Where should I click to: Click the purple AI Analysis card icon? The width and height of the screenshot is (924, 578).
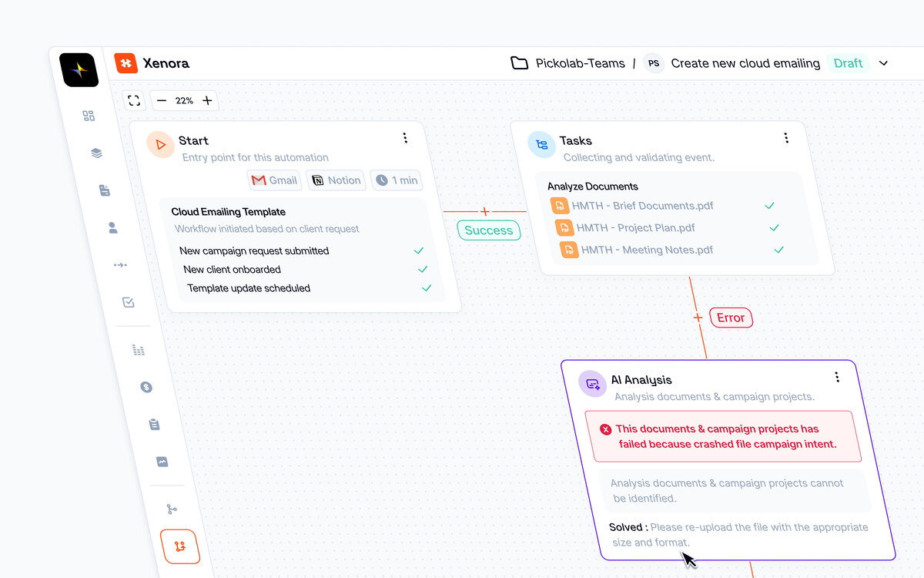coord(592,383)
